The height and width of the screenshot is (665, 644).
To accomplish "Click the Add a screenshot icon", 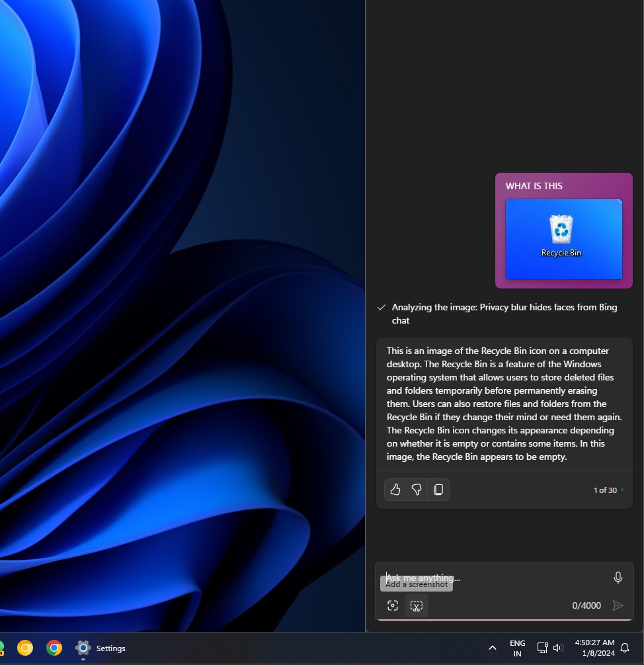I will pos(393,605).
